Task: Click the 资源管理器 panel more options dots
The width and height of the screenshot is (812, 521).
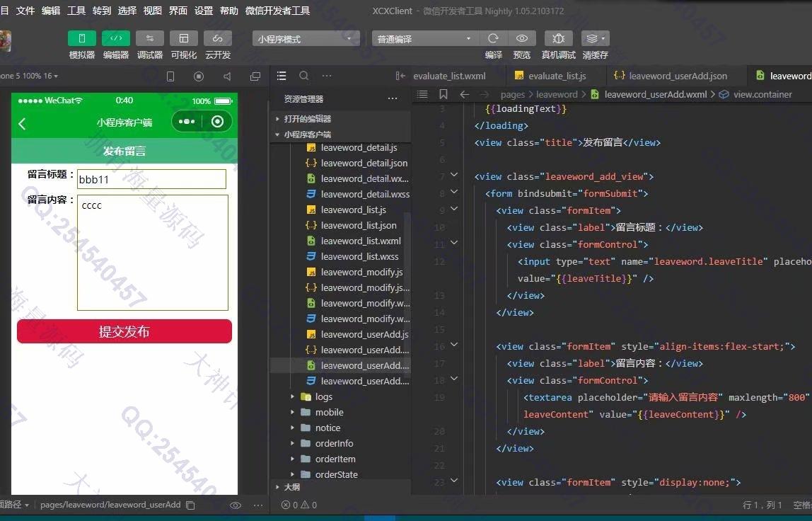Action: (393, 98)
